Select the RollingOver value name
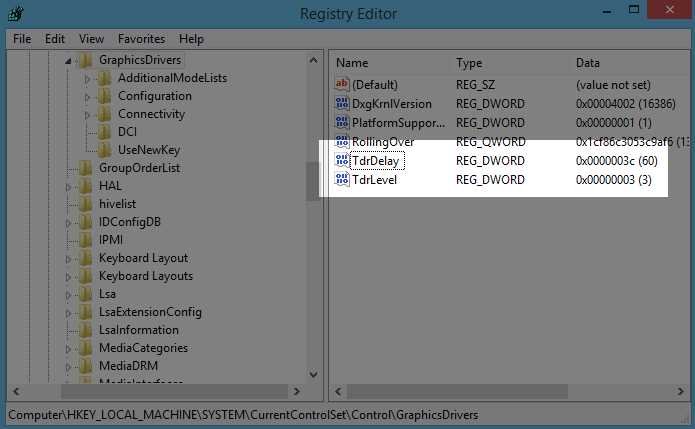This screenshot has width=695, height=429. (x=383, y=142)
